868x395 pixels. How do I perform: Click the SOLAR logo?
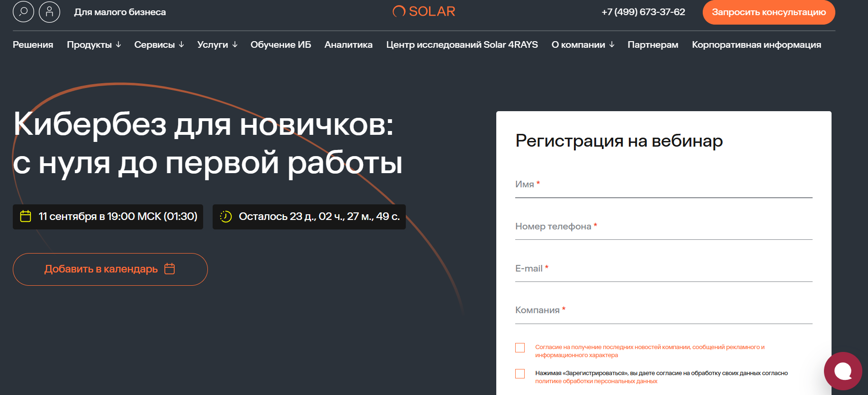[x=424, y=11]
